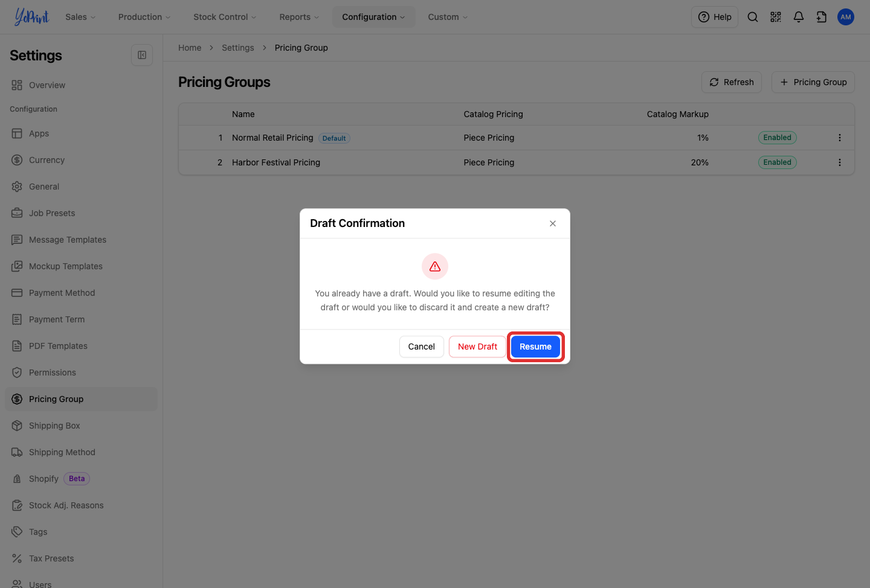Open Message Templates settings
870x588 pixels.
(81, 240)
